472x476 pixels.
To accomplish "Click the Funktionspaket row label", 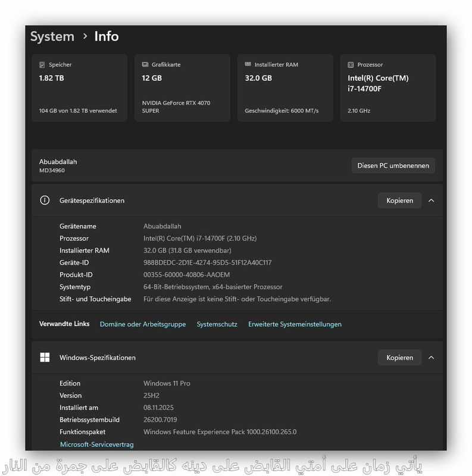I will (82, 432).
